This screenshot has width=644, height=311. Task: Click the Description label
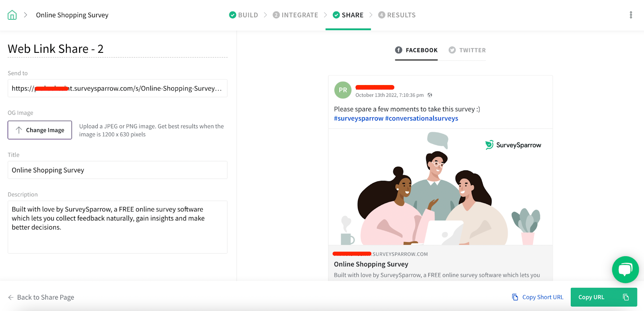click(23, 194)
